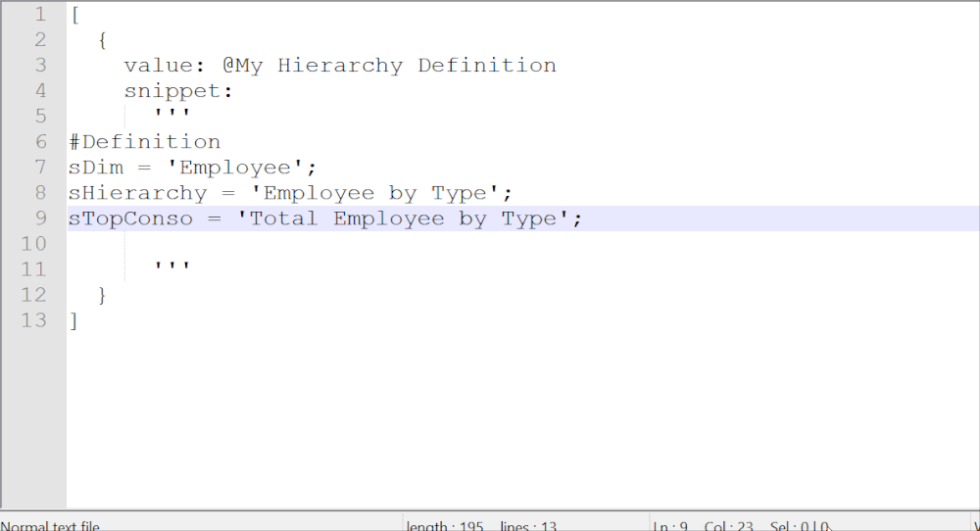Click line number 1 in the margin
Viewport: 980px width, 531px height.
(40, 15)
